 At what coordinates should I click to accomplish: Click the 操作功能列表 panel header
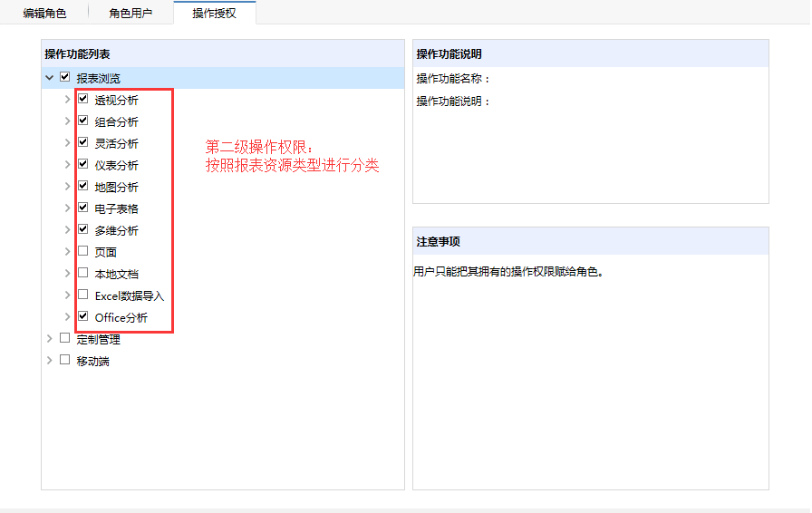point(223,53)
